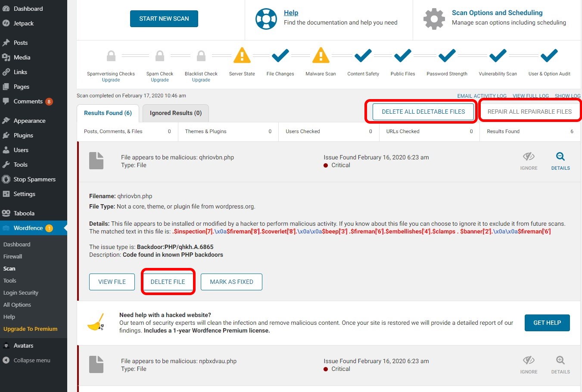Expand details for npbxdvau.php result
The image size is (582, 392).
coord(560,364)
